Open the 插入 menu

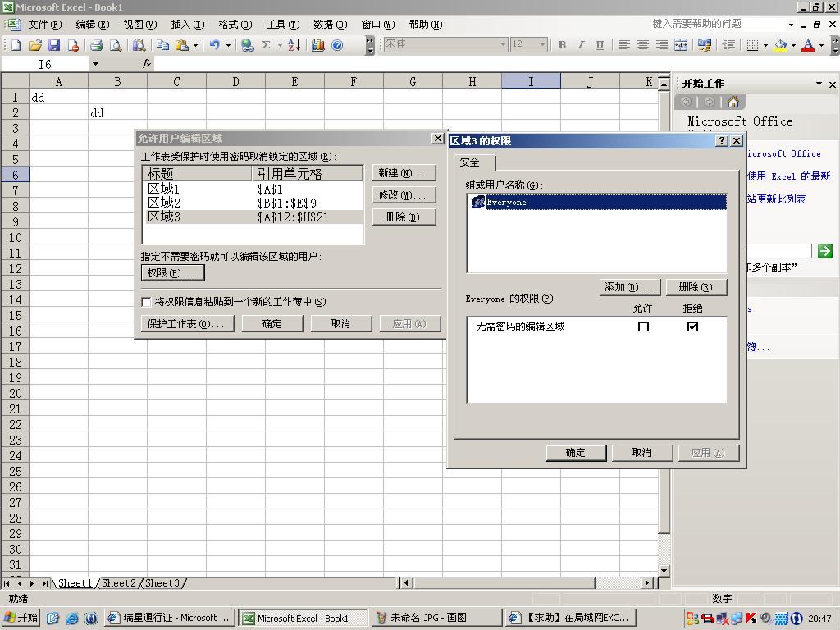tap(188, 24)
